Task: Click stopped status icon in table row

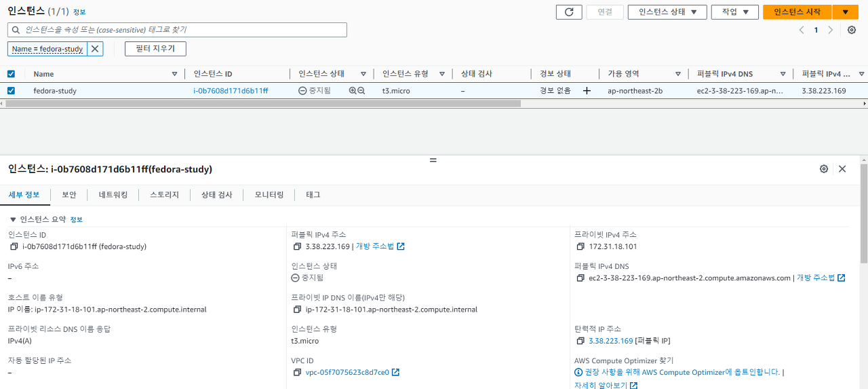Action: (302, 90)
